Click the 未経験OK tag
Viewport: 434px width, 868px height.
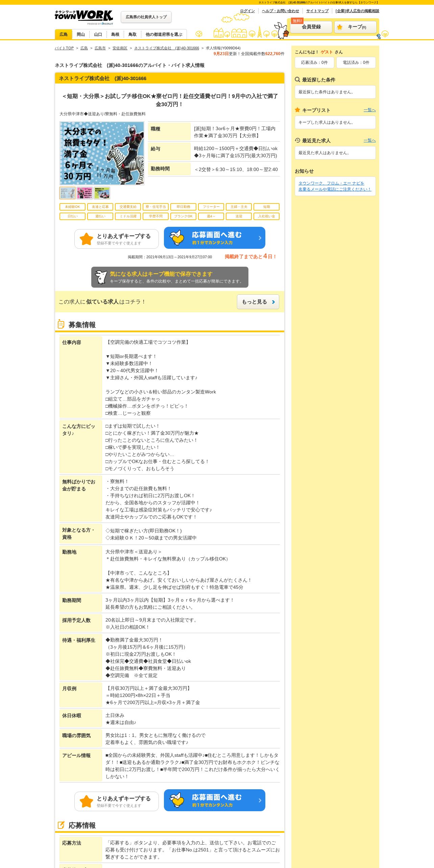[x=72, y=207]
